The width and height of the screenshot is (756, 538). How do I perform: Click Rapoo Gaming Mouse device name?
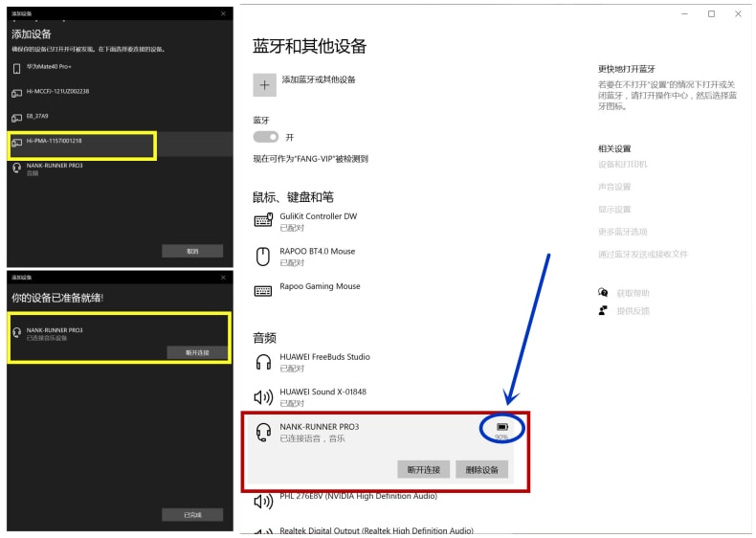pyautogui.click(x=320, y=286)
